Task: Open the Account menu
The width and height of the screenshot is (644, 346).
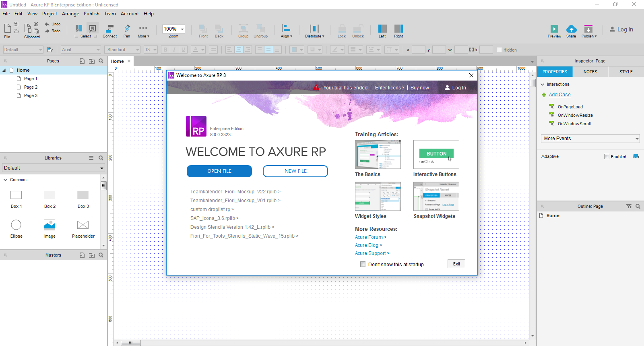Action: 130,14
